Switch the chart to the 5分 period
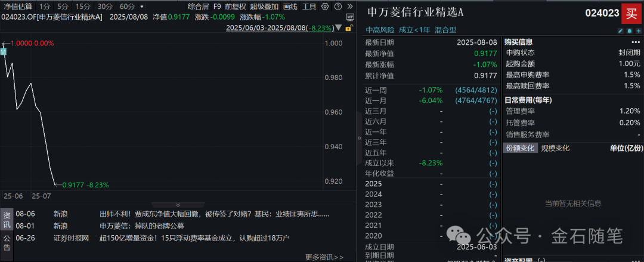Image resolution: width=644 pixels, height=262 pixels. tap(63, 7)
